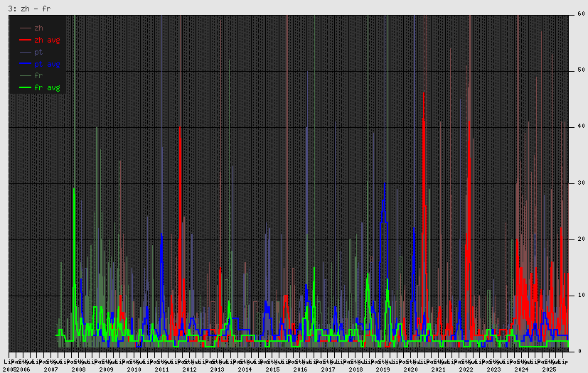
Task: Select the "pt" legend label
Action: (38, 53)
